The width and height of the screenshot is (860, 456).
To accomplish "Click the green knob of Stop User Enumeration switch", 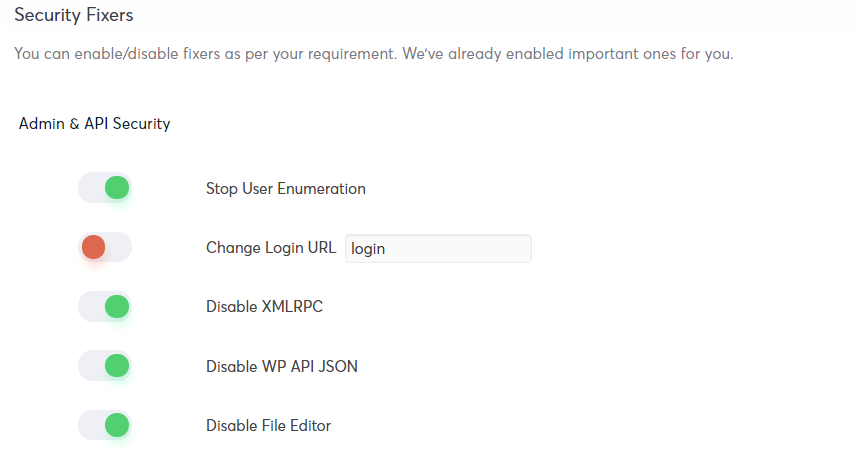I will click(x=117, y=188).
